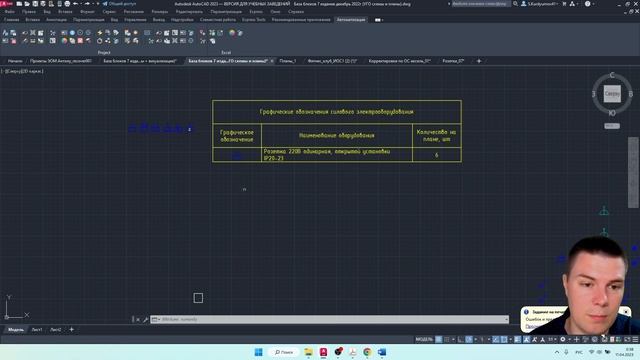The height and width of the screenshot is (360, 640).
Task: Open the Автоматизация ribbon tab
Action: pos(351,20)
